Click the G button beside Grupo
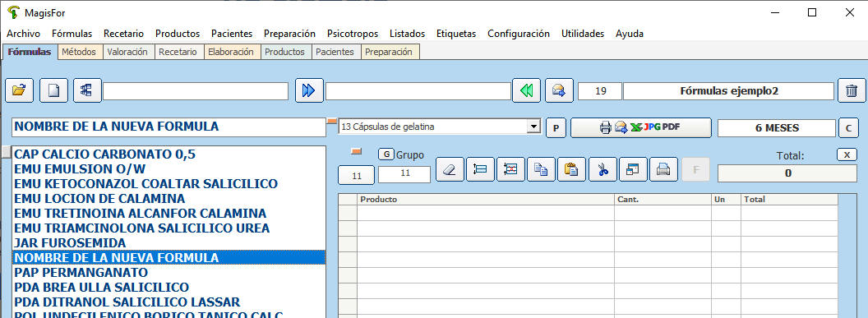Screen dimensions: 868x318 click(x=386, y=154)
